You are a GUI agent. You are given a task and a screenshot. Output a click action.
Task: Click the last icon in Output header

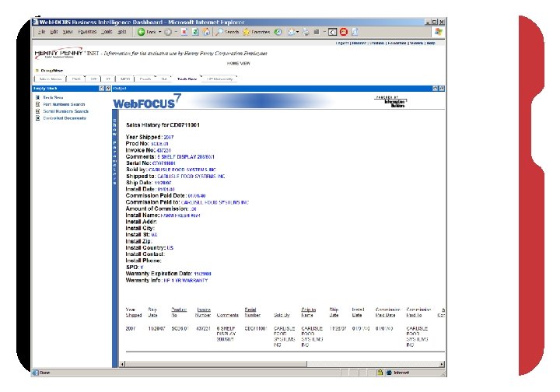[x=442, y=88]
